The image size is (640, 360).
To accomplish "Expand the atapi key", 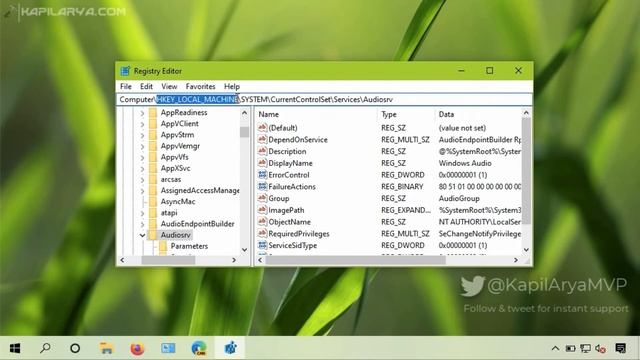I will click(x=142, y=213).
